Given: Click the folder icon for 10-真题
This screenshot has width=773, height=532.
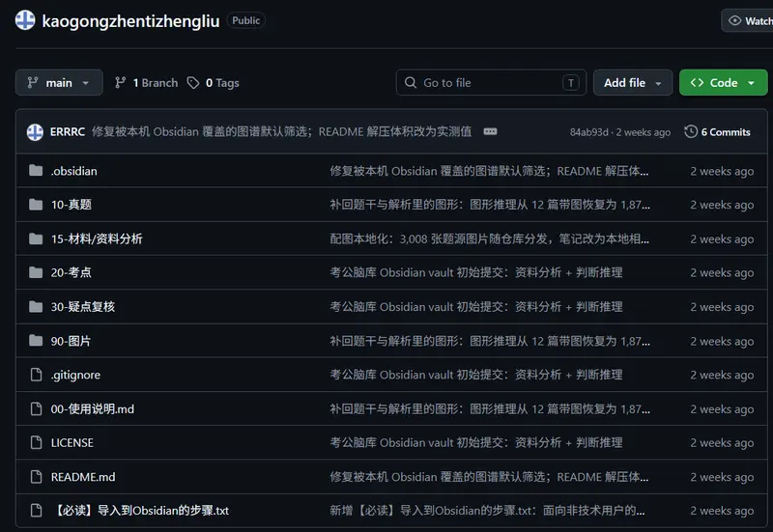Looking at the screenshot, I should (36, 205).
